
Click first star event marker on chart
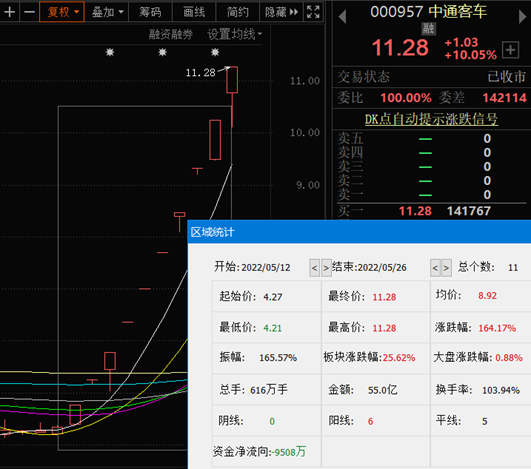(110, 52)
